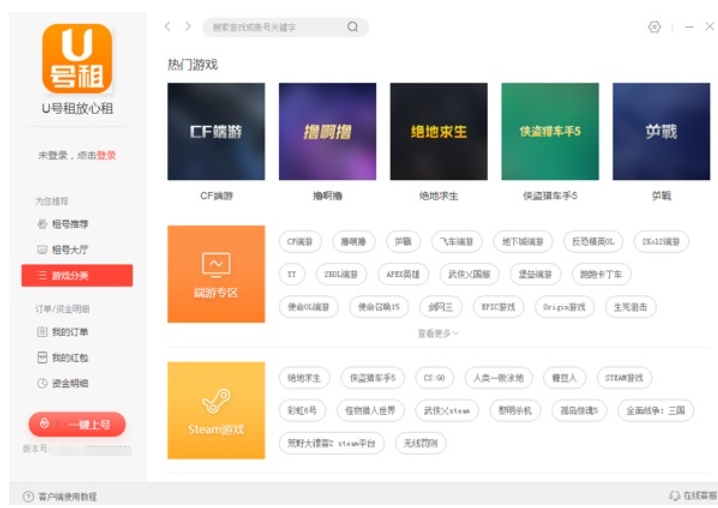Open 我的红包 in the sidebar
The height and width of the screenshot is (508, 718).
tap(63, 357)
